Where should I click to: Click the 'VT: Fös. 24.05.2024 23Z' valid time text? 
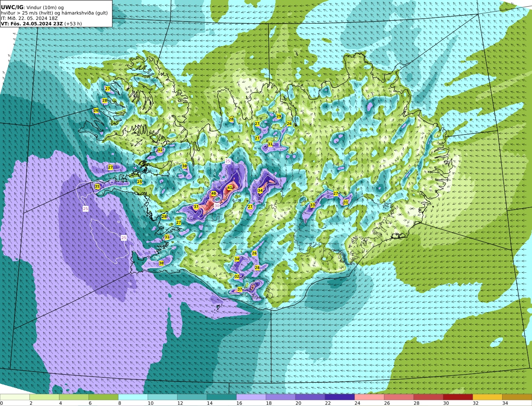(x=32, y=24)
